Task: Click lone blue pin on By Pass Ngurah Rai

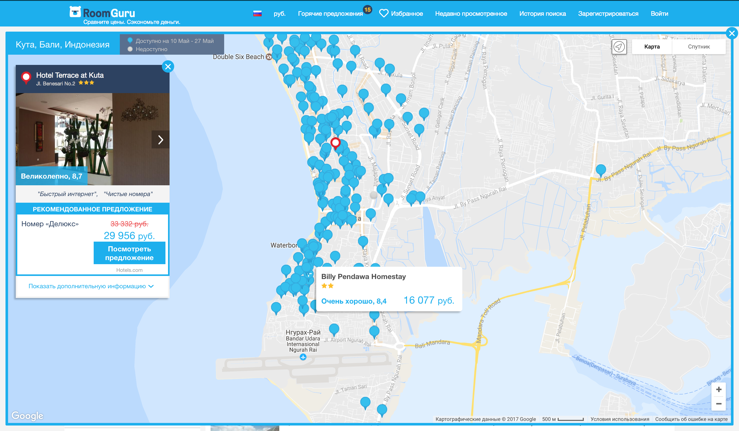Action: pyautogui.click(x=600, y=170)
